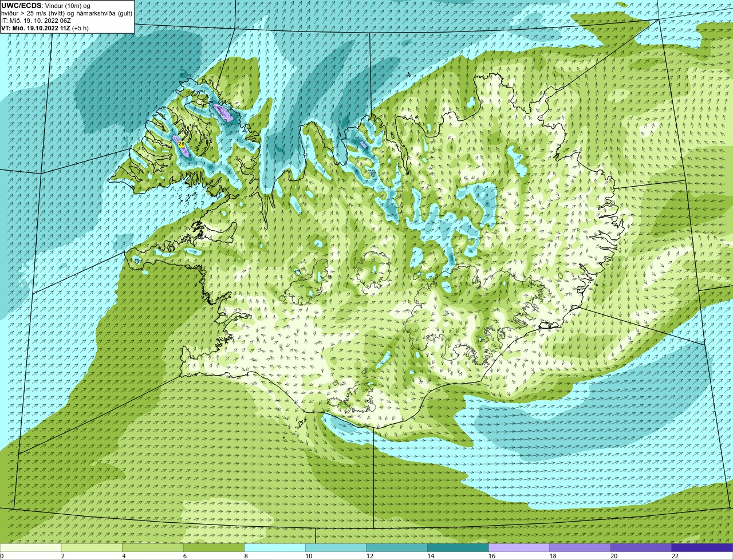The width and height of the screenshot is (733, 560).
Task: Click the '12' tick label on the color scale
Action: 369,556
